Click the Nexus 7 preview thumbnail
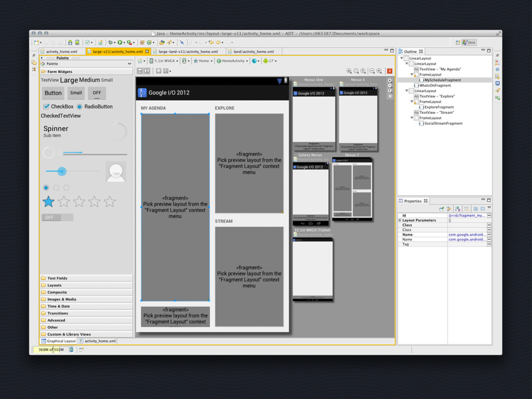532x399 pixels. 352,190
